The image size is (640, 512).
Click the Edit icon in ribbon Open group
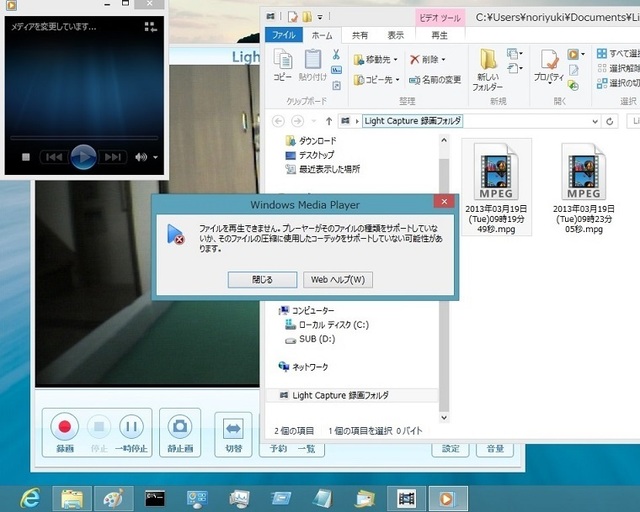pyautogui.click(x=573, y=70)
